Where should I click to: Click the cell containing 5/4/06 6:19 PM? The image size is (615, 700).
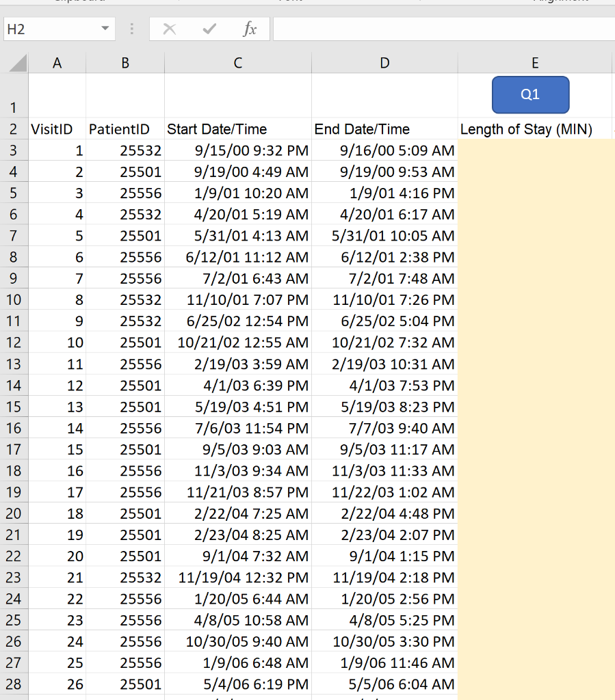237,684
